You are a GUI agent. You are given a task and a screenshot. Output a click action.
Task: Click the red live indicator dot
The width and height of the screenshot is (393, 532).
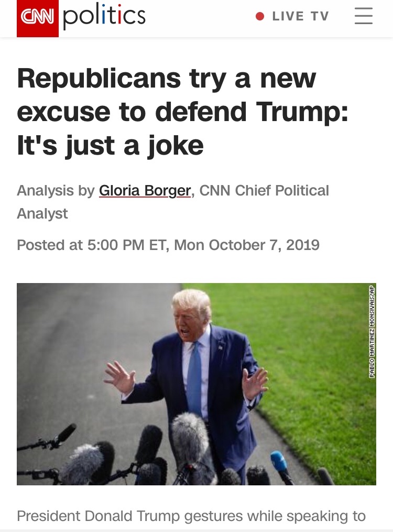260,16
